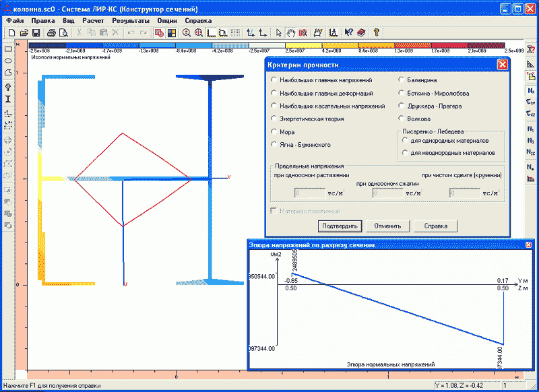Image resolution: width=539 pixels, height=392 pixels.
Task: Select the rectangle shape tool
Action: coord(8,49)
